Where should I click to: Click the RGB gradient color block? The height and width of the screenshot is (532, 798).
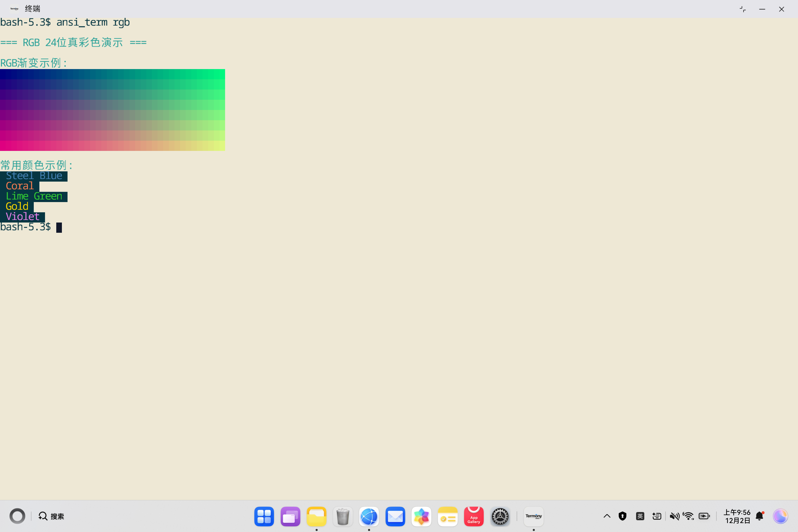click(112, 110)
